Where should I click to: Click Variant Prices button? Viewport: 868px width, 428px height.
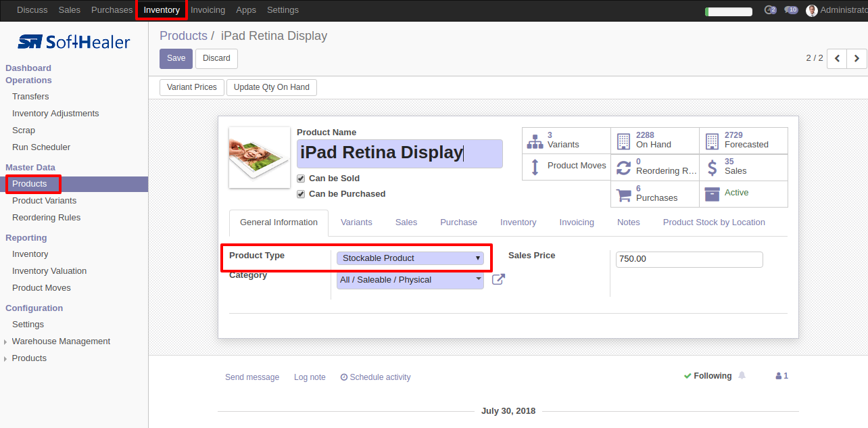click(x=192, y=87)
